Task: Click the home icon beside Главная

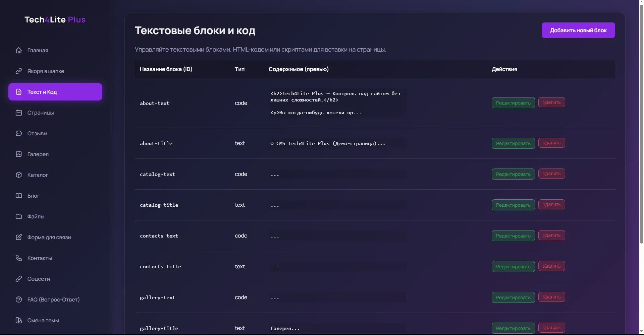Action: pyautogui.click(x=19, y=50)
